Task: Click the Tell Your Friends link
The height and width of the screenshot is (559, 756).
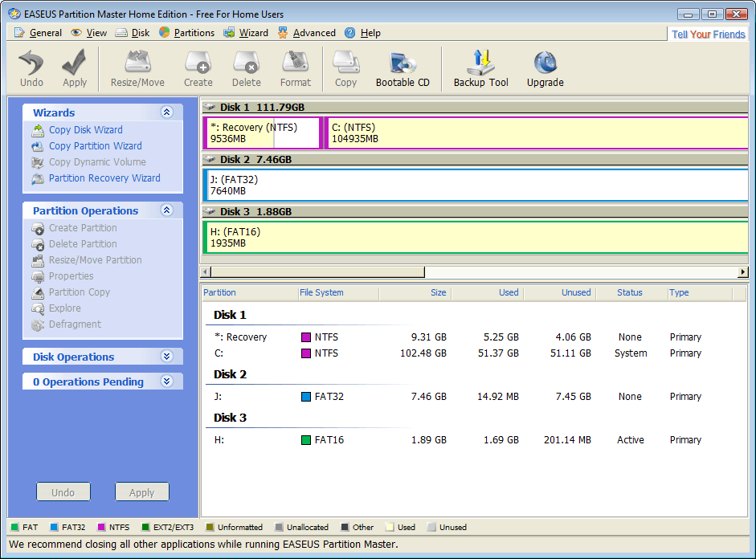Action: point(709,35)
